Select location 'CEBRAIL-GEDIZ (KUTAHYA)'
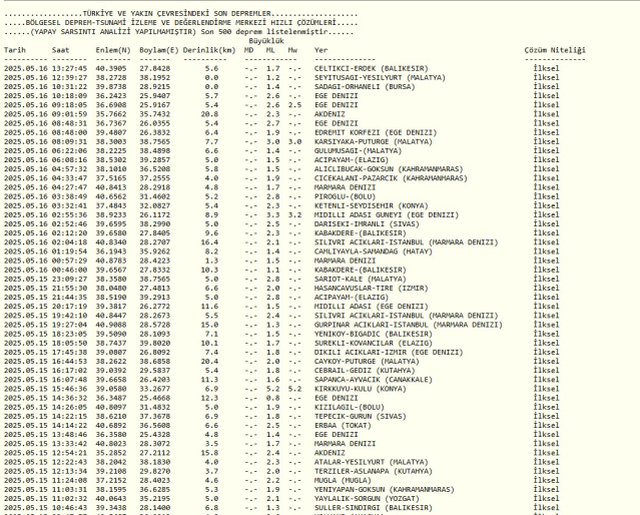Viewport: 640px width, 515px height. tap(364, 371)
